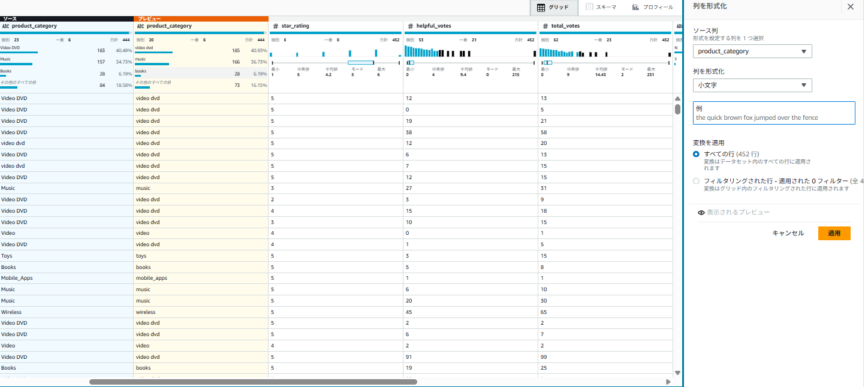Switch to the スキーマ tab

tap(601, 8)
